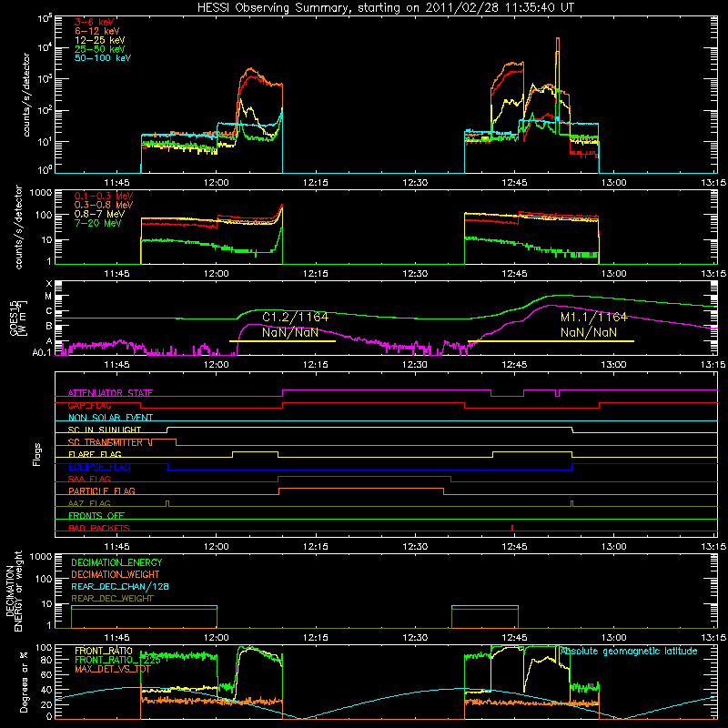Select the ATTENUATOR_STATE flag label
This screenshot has width=728, height=728.
pyautogui.click(x=110, y=393)
